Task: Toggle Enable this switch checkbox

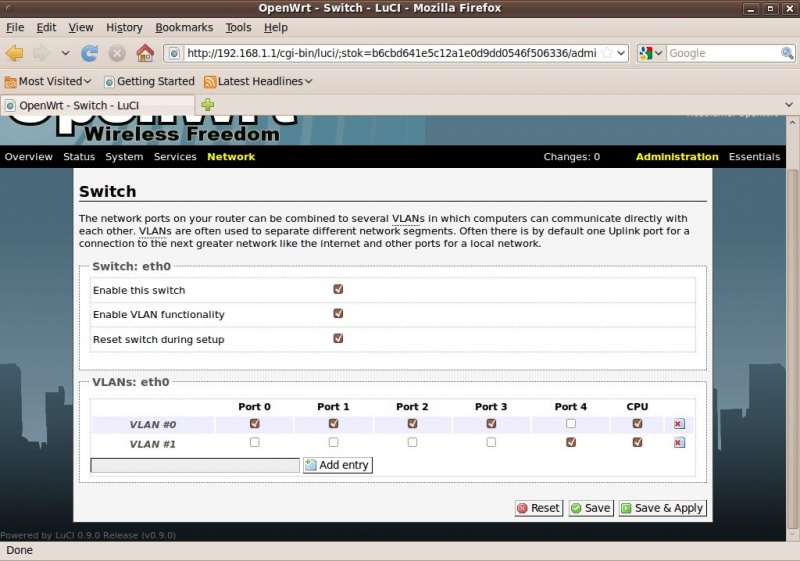Action: coord(338,289)
